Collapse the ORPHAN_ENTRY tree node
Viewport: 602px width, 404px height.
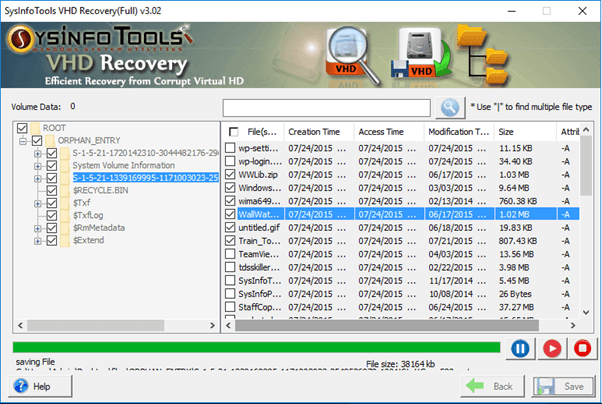tap(23, 141)
